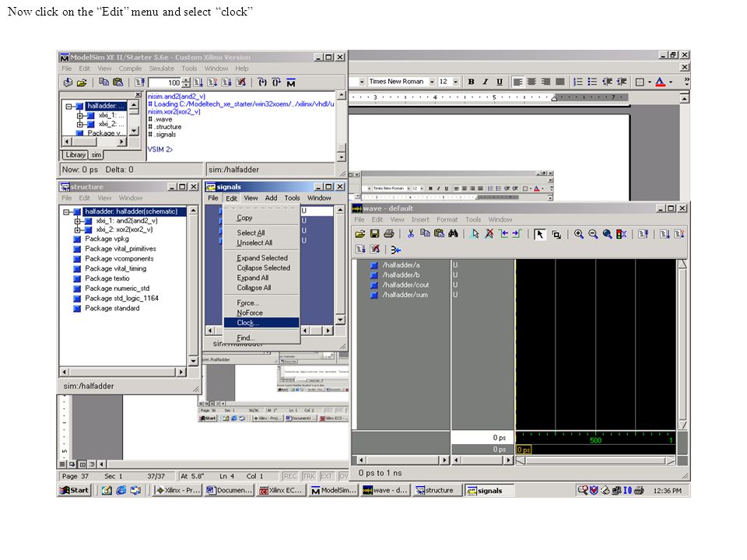747x560 pixels.
Task: Click the wave window horizontal waveform scrollbar
Action: click(595, 460)
